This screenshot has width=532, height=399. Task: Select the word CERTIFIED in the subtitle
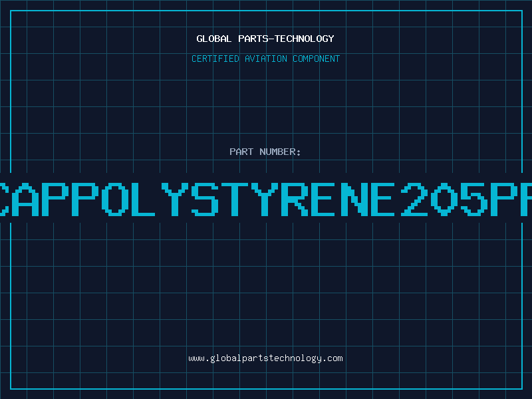pyautogui.click(x=214, y=59)
